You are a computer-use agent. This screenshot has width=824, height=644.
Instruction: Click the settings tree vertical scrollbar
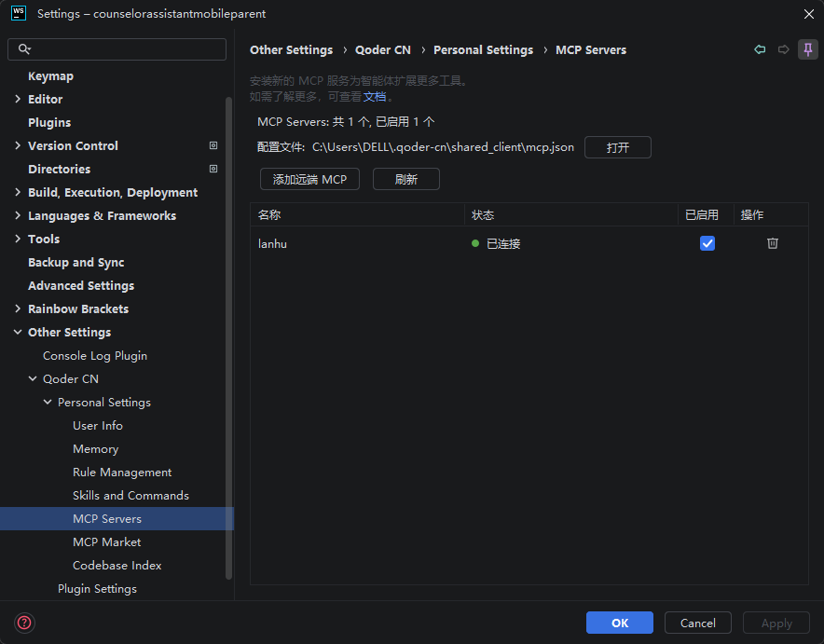228,336
